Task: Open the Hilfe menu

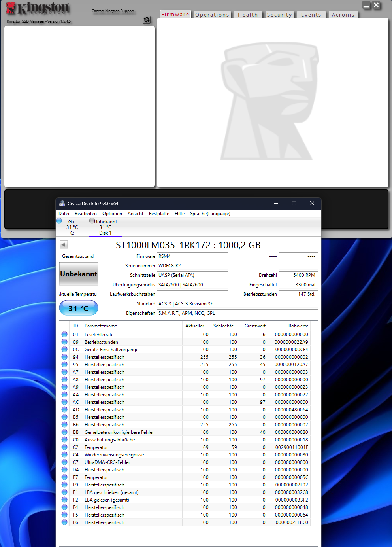Action: pyautogui.click(x=180, y=214)
